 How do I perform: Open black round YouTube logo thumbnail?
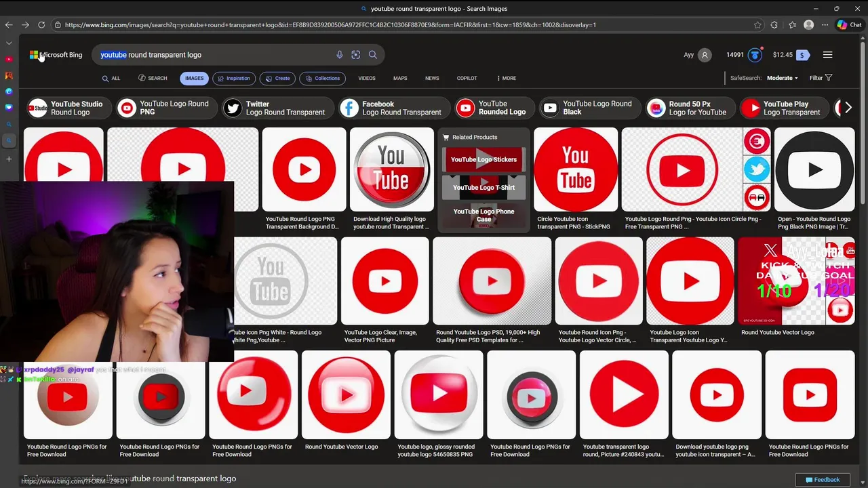pyautogui.click(x=814, y=169)
